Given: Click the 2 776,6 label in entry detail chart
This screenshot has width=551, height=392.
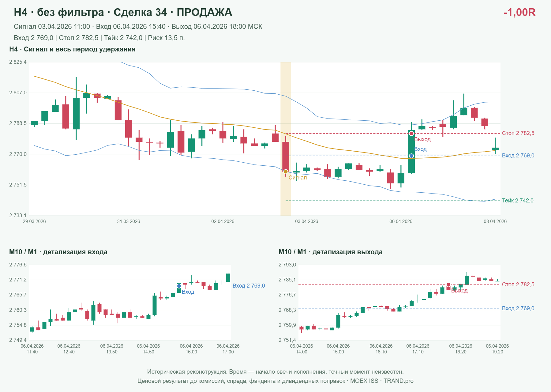Looking at the screenshot, I should (18, 265).
